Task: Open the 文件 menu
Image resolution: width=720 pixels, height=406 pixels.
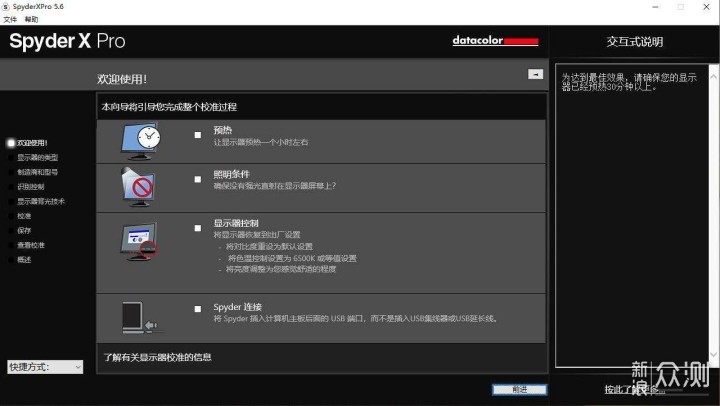Action: [10, 19]
